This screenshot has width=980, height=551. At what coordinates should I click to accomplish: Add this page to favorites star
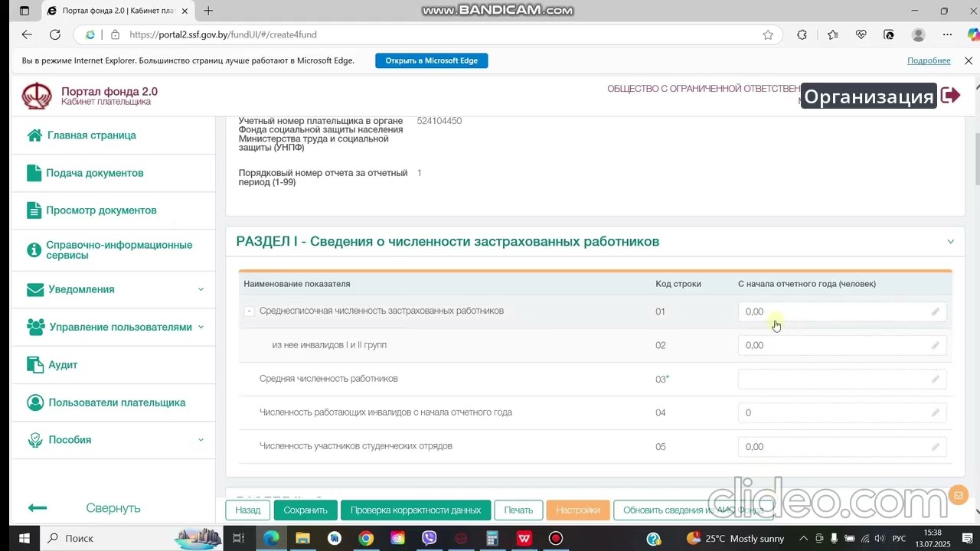768,34
